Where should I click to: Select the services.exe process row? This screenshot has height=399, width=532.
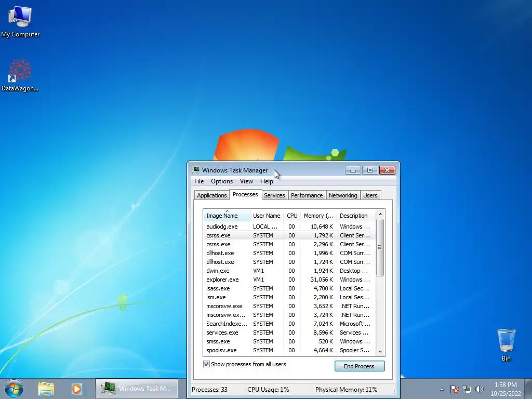(289, 332)
